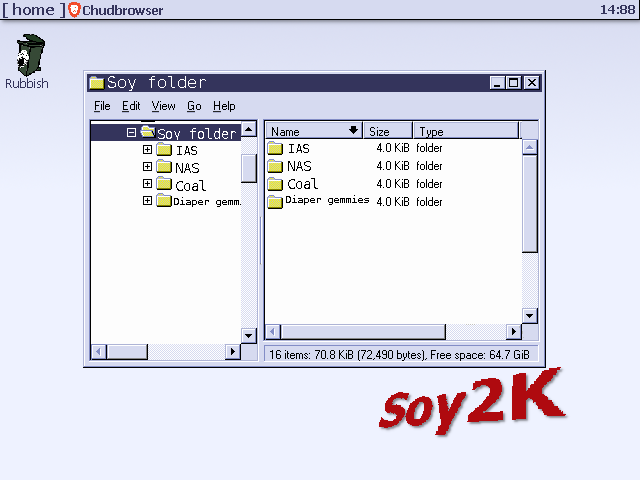This screenshot has height=480, width=640.
Task: Sort by the Size column header
Action: (x=388, y=131)
